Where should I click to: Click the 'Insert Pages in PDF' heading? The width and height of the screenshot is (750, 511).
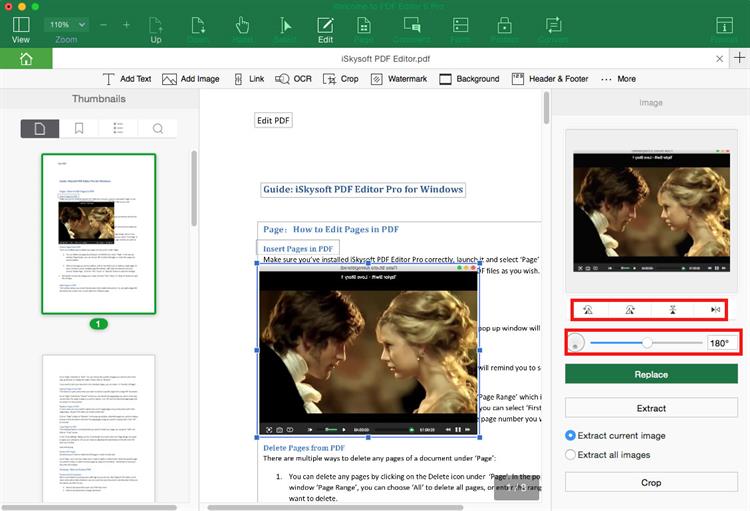[x=298, y=248]
